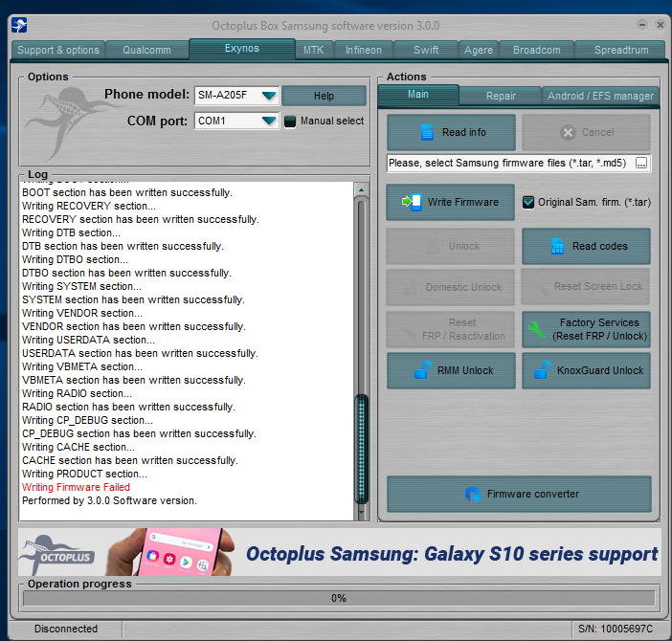This screenshot has width=672, height=641.
Task: Click the red 'Writing Firmware Failed' log line
Action: (76, 487)
